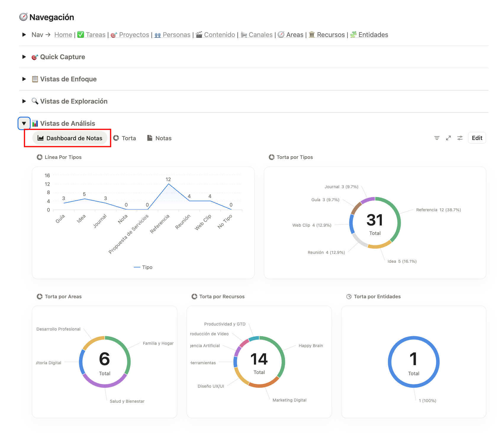Click the Torta por Recursos title

pyautogui.click(x=222, y=297)
